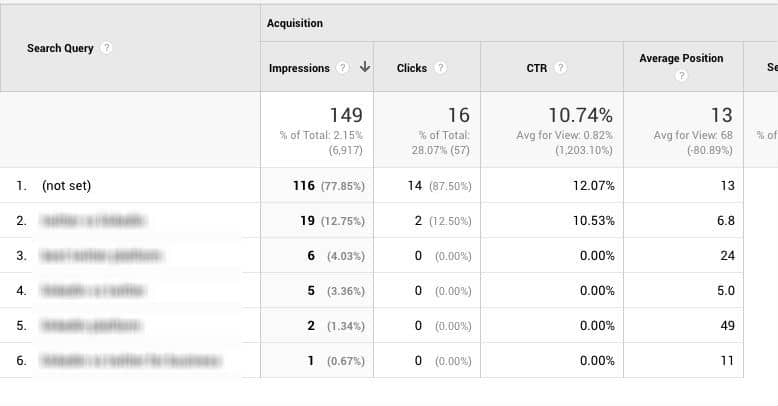Viewport: 778px width, 406px height.
Task: Open the blurred query in row 5
Action: (91, 326)
